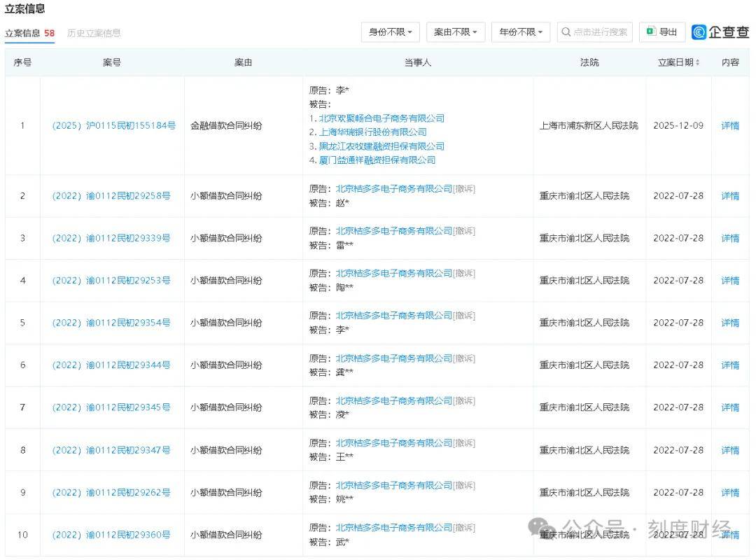The width and height of the screenshot is (756, 560).
Task: Click the 导出 export button
Action: click(x=662, y=31)
